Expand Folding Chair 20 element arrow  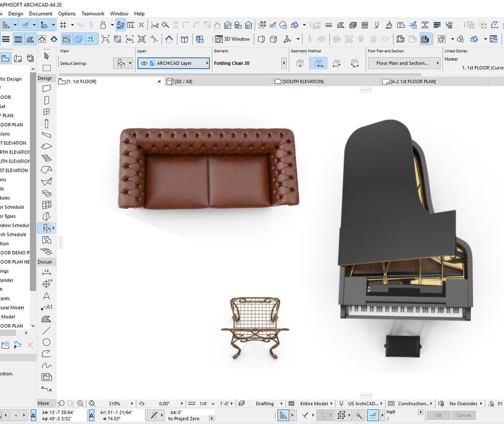(x=284, y=63)
